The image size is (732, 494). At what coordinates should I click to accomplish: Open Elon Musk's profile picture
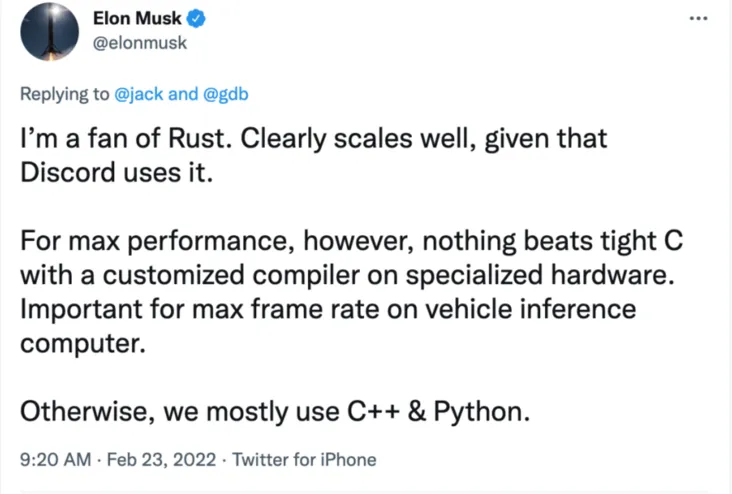coord(49,32)
